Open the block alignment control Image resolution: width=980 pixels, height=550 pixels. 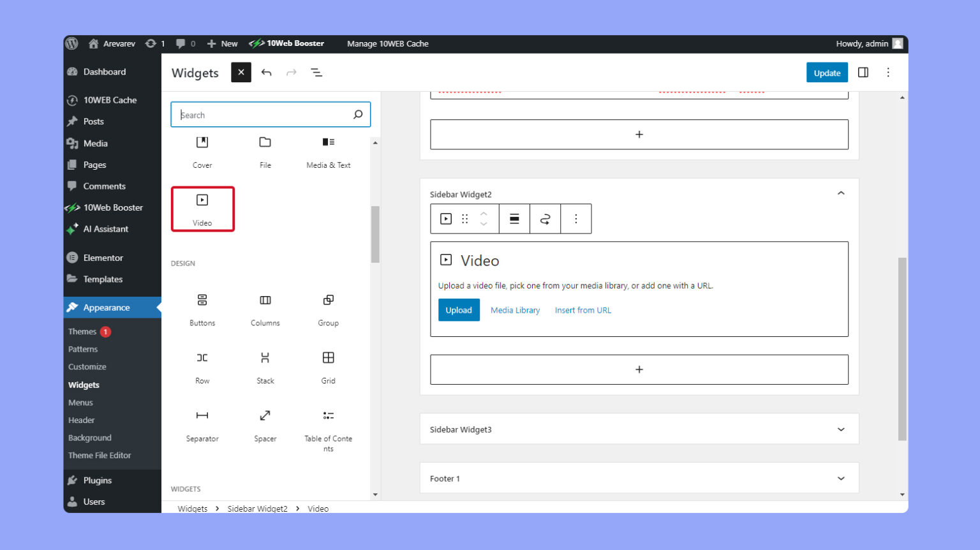(x=514, y=218)
